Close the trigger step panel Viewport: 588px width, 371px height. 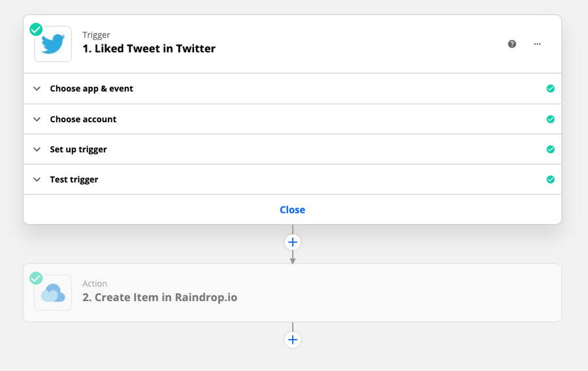tap(293, 210)
